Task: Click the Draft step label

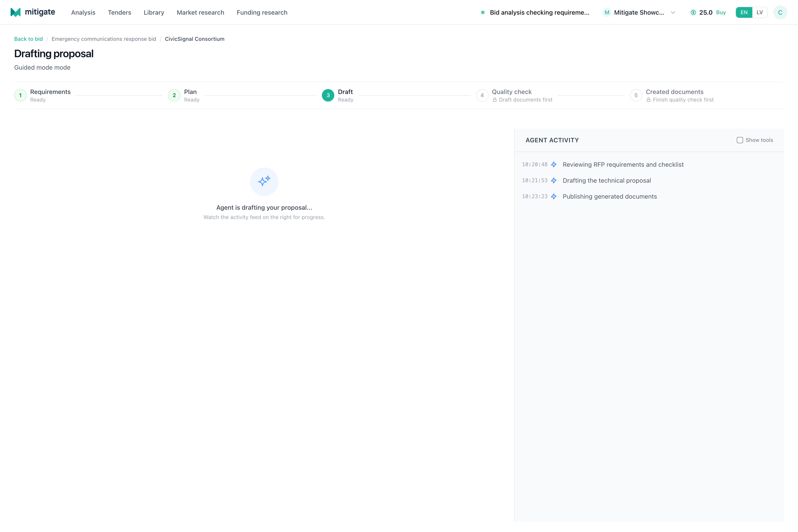Action: point(345,92)
